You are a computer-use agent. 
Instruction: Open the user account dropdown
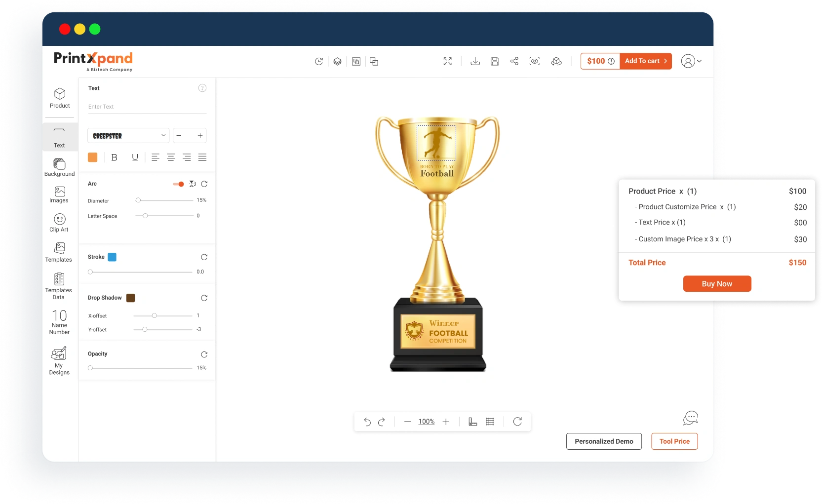pos(691,61)
